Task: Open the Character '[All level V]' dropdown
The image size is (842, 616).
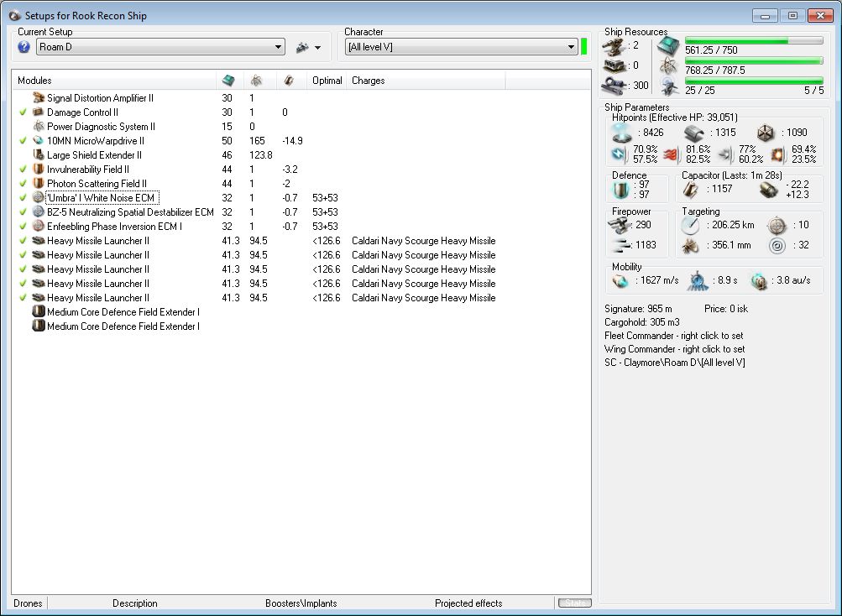Action: (461, 47)
